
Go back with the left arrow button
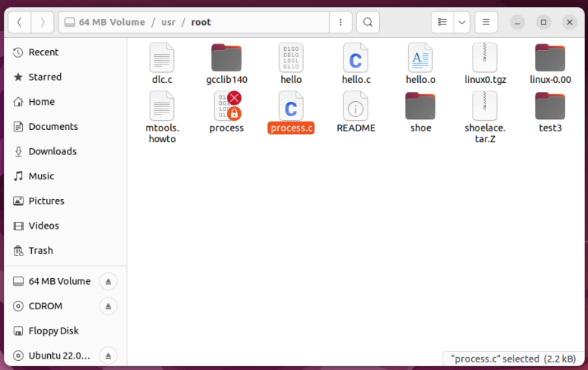[20, 23]
